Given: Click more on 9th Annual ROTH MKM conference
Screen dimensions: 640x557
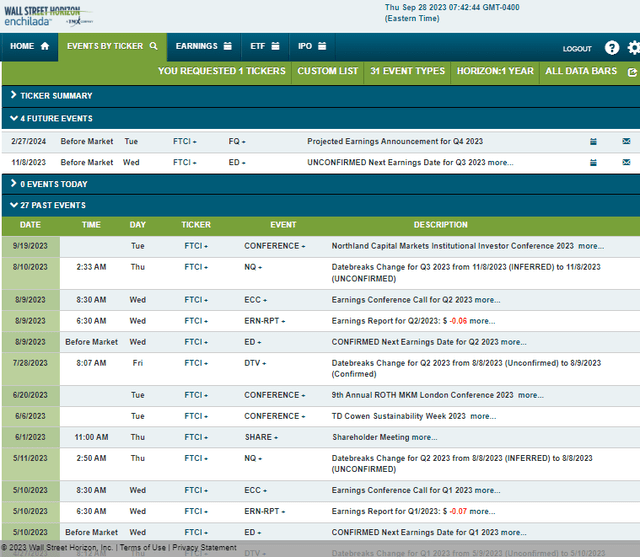Looking at the screenshot, I should pyautogui.click(x=531, y=395).
